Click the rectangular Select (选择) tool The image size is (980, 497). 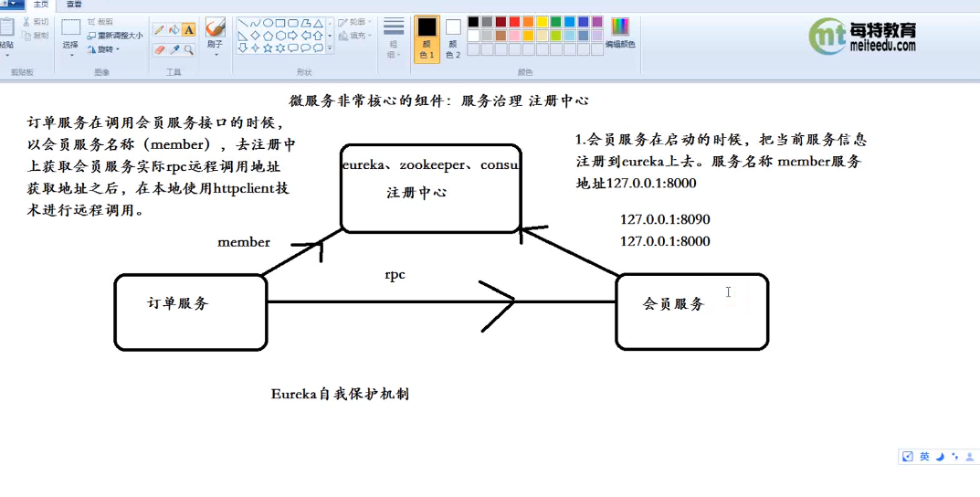coord(70,27)
